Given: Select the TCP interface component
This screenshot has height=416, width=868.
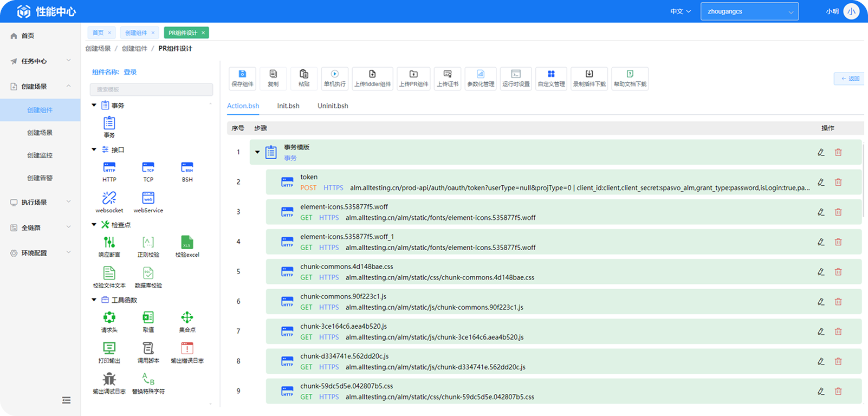Looking at the screenshot, I should tap(148, 167).
